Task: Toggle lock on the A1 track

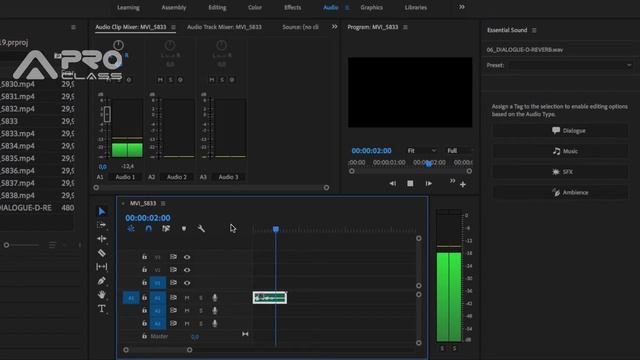Action: [x=144, y=298]
